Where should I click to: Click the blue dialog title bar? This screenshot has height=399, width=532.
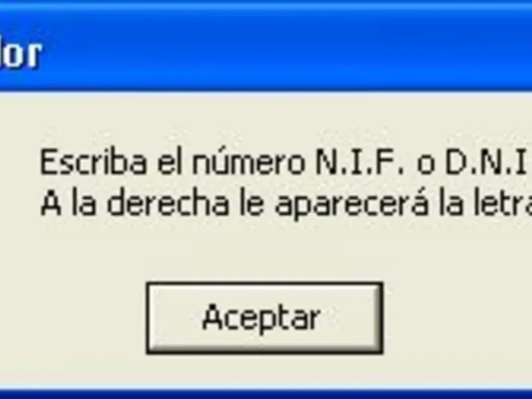tap(266, 46)
